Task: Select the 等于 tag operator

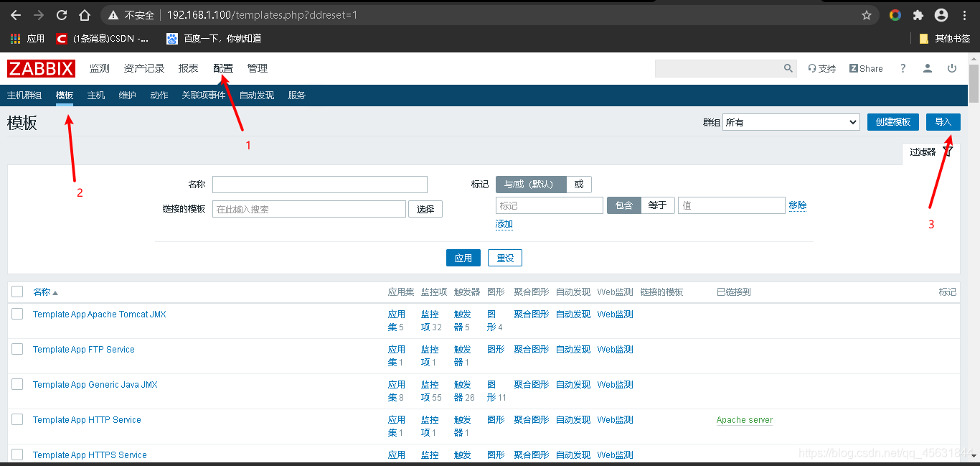Action: coord(657,205)
